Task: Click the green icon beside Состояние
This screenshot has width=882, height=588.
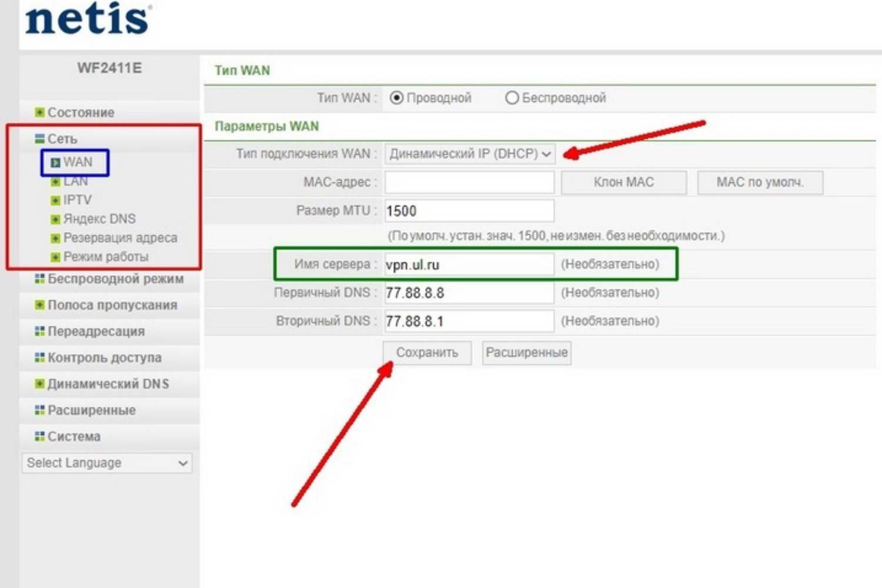Action: [x=39, y=112]
